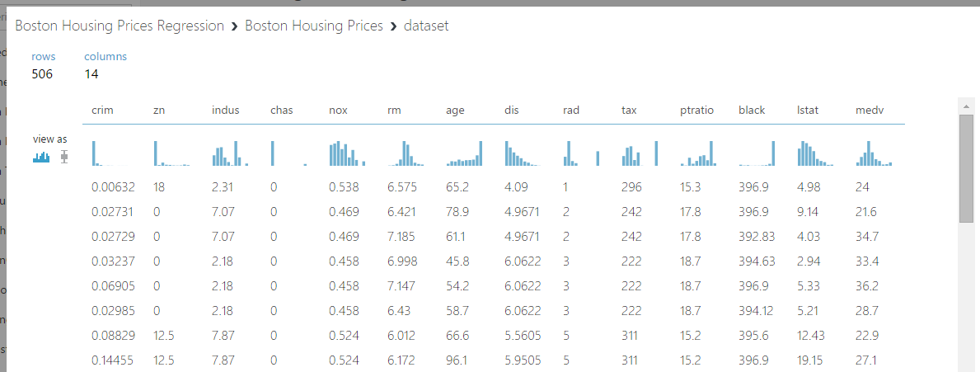Click the view as label
Viewport: 980px width, 372px height.
point(50,139)
